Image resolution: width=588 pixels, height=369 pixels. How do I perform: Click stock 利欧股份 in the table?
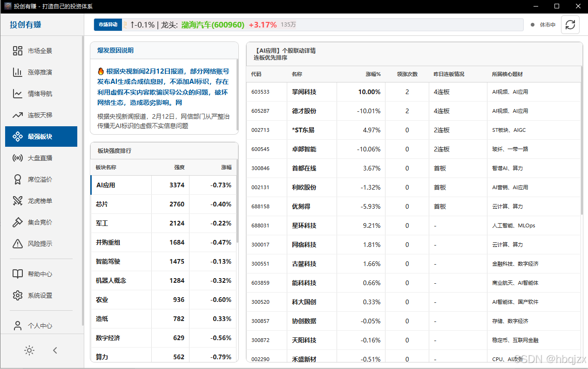tap(304, 187)
